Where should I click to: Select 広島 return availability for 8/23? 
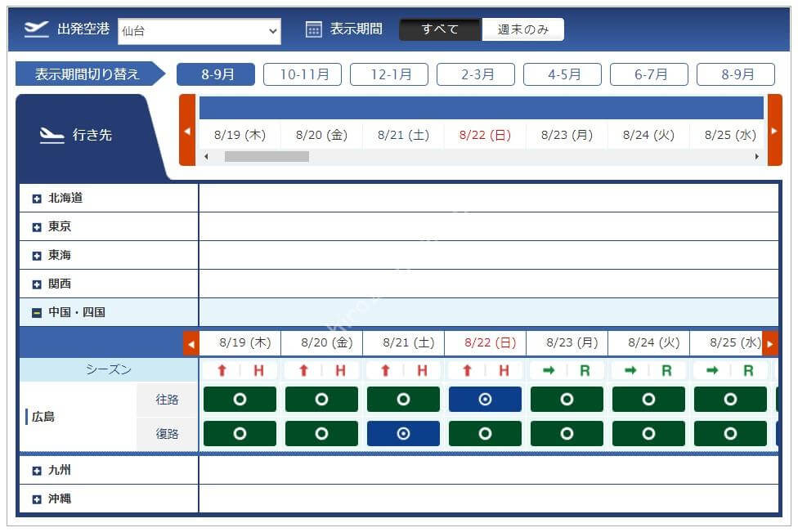[567, 433]
